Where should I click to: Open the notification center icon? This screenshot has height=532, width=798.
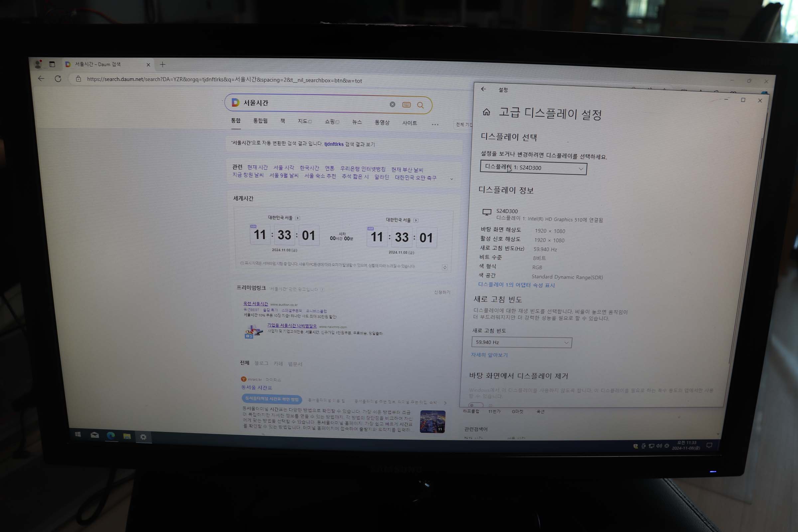[709, 446]
